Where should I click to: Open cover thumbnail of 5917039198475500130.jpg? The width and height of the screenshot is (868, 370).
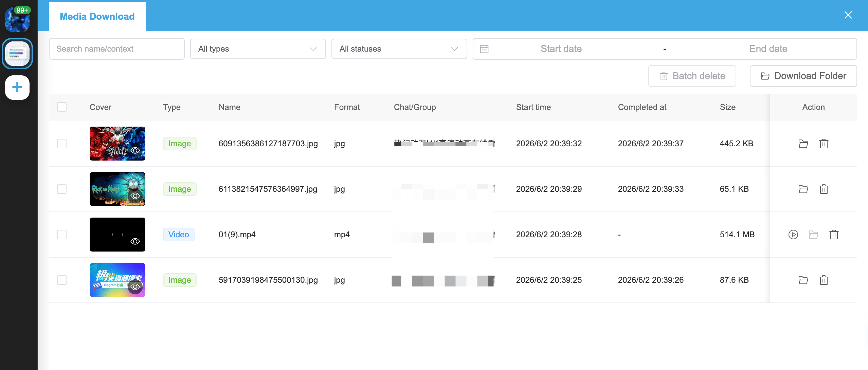pos(117,280)
